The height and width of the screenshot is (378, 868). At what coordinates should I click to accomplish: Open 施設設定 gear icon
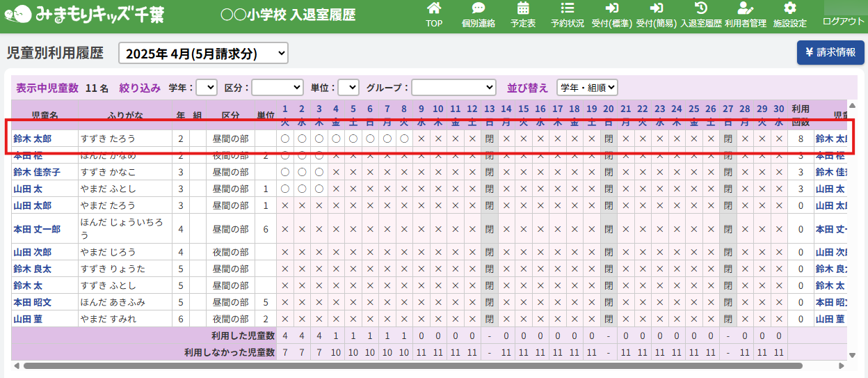pos(789,9)
